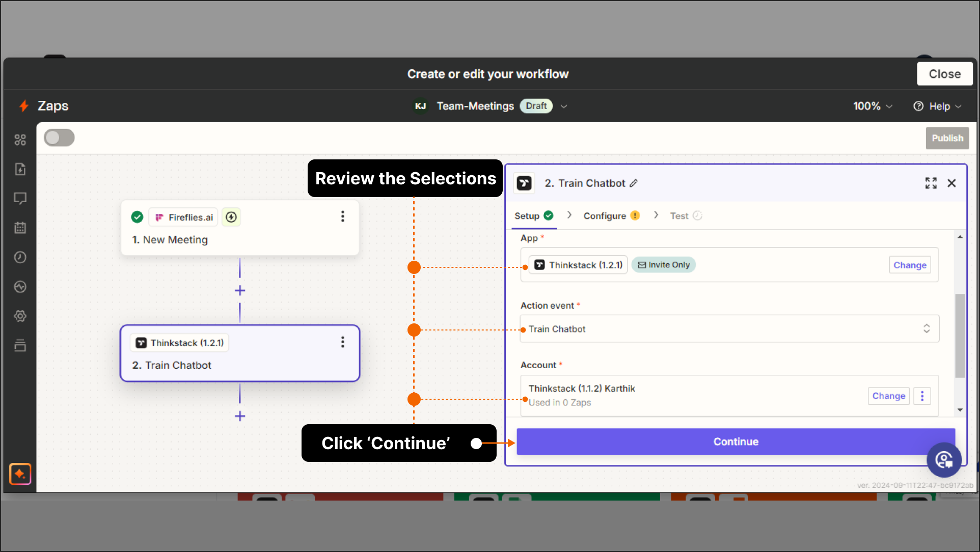This screenshot has width=980, height=552.
Task: Expand the step panel to fullscreen
Action: click(x=931, y=183)
